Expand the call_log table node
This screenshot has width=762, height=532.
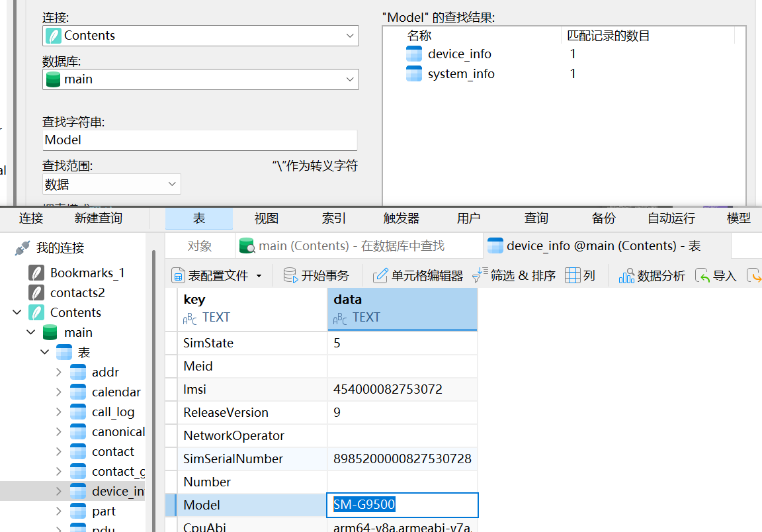pyautogui.click(x=59, y=412)
